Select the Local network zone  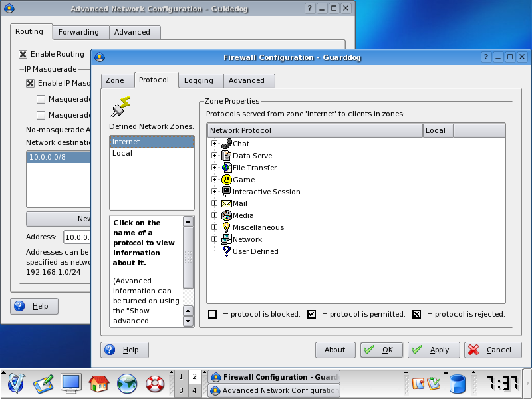122,153
